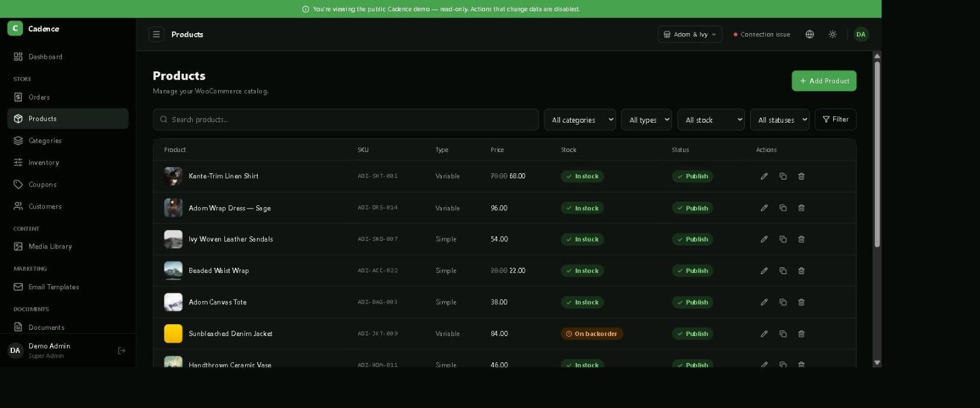Viewport: 980px width, 408px height.
Task: Click the Price column header
Action: tap(497, 150)
